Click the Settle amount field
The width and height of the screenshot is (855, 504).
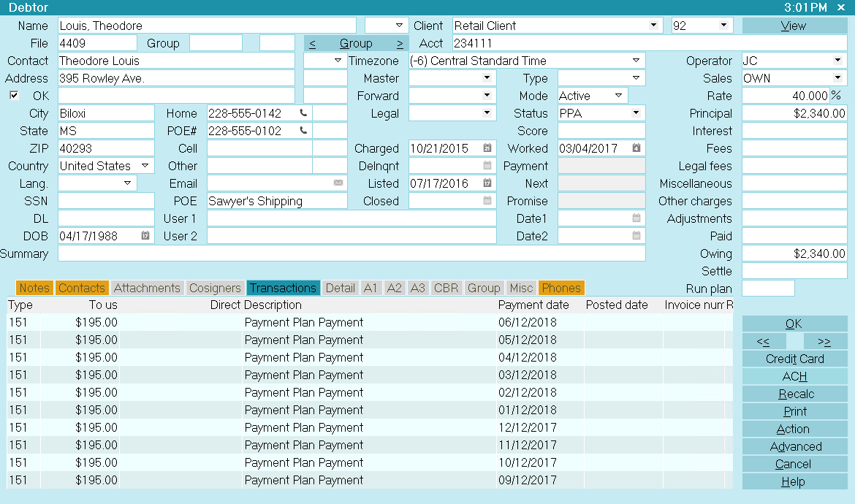tap(794, 271)
